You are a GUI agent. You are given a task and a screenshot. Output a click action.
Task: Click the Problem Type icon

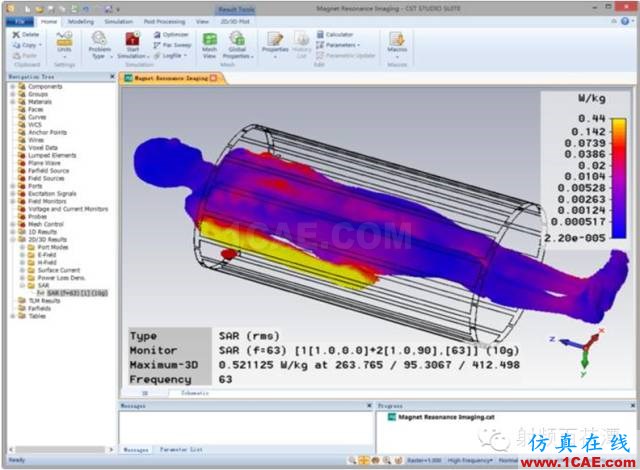click(99, 40)
